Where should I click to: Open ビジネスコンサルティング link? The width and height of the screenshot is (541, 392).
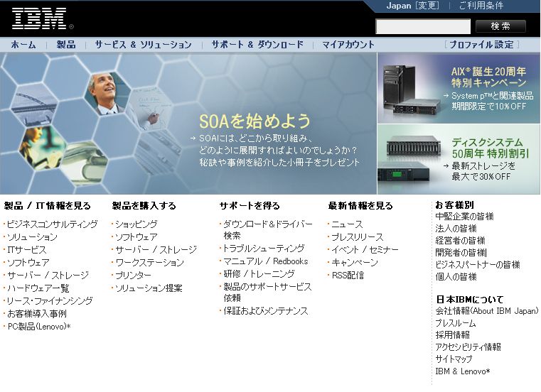point(52,224)
